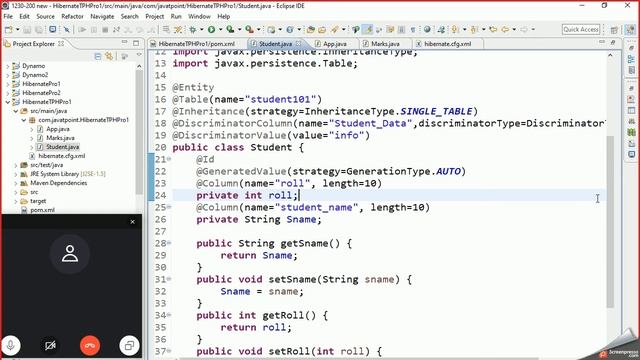Viewport: 640px width, 360px height.
Task: Toggle Mark Occurrences highlighter icon
Action: click(368, 29)
